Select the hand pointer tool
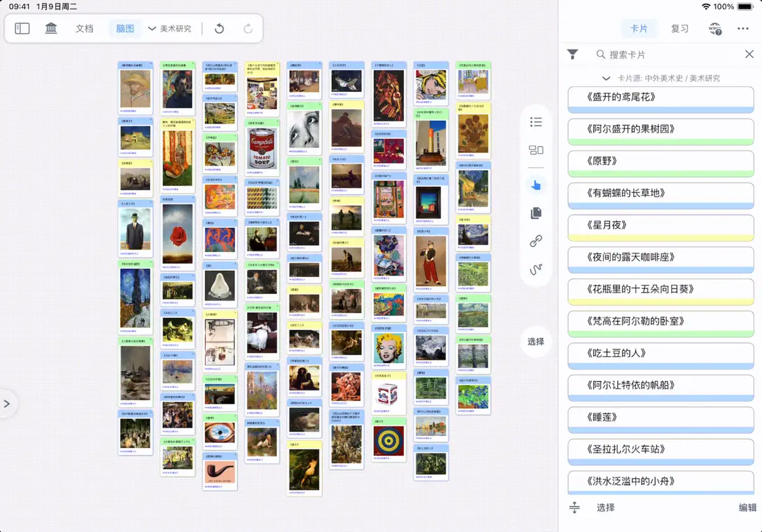 tap(536, 185)
